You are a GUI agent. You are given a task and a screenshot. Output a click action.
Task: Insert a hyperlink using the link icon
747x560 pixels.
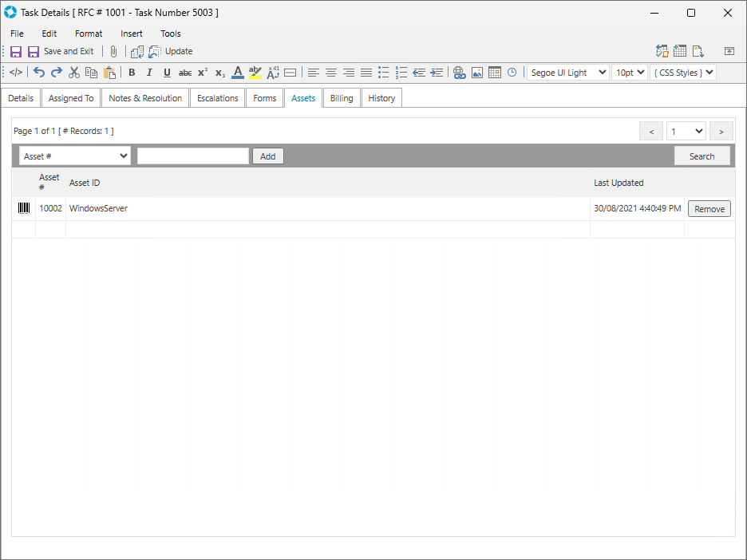pos(459,73)
